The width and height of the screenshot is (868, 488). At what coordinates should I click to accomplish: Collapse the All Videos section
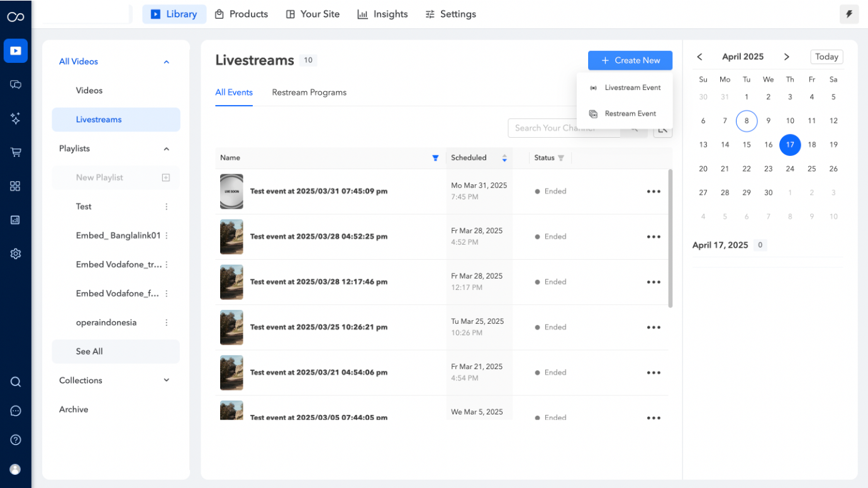166,61
